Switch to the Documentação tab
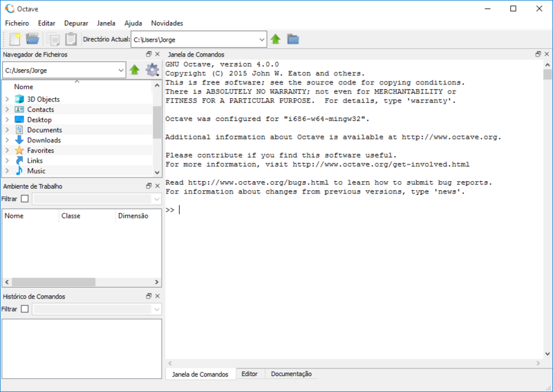Screen dimensions: 553x392 point(291,373)
